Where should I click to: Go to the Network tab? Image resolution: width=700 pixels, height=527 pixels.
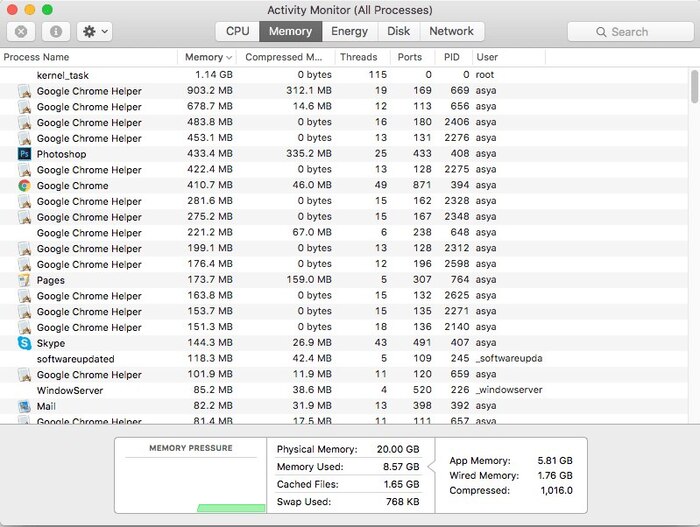[451, 31]
